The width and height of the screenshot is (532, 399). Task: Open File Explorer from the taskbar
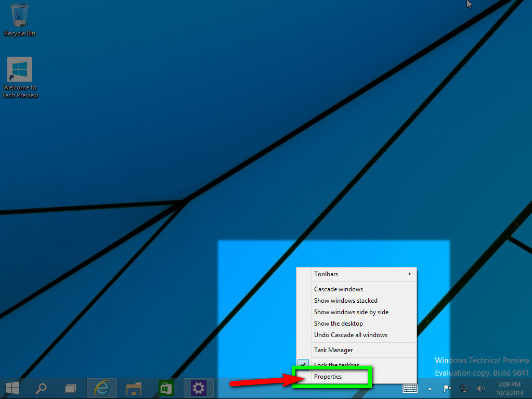tap(134, 388)
